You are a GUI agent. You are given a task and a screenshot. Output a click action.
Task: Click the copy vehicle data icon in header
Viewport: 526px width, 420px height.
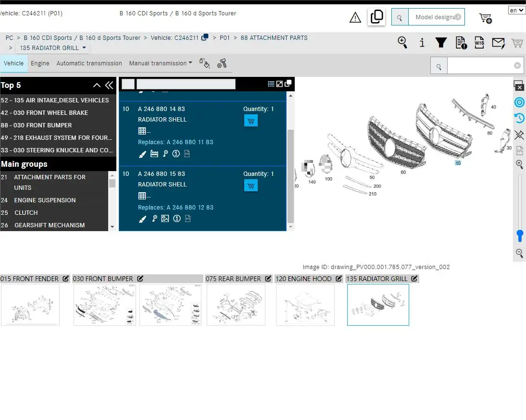click(376, 17)
